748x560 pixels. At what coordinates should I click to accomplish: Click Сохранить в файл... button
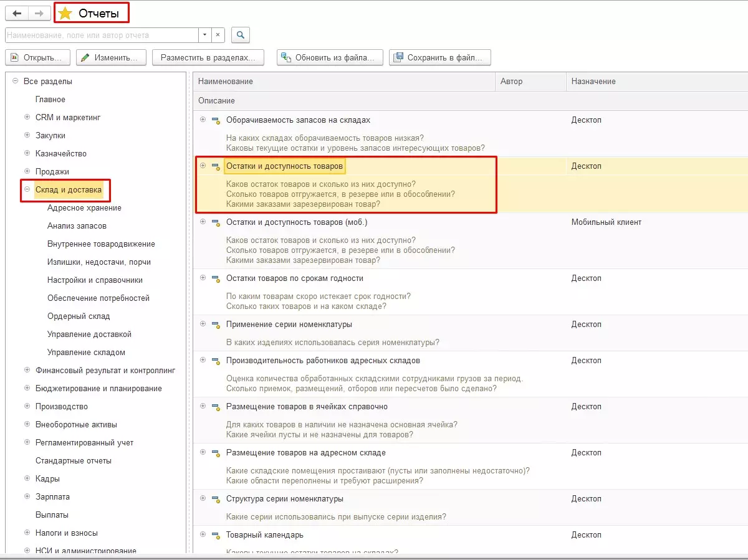pyautogui.click(x=440, y=57)
